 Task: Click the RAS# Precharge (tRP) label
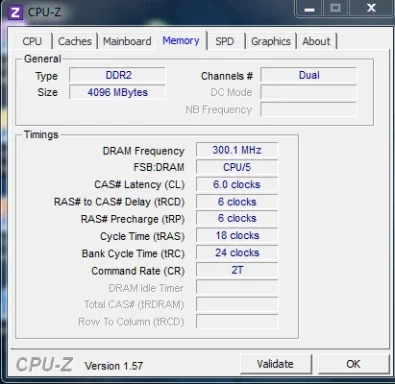pyautogui.click(x=133, y=219)
